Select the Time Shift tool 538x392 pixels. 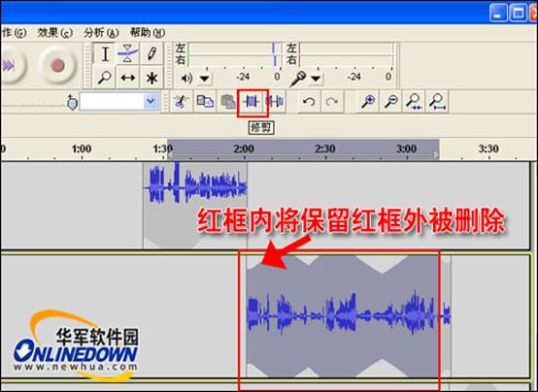click(127, 78)
